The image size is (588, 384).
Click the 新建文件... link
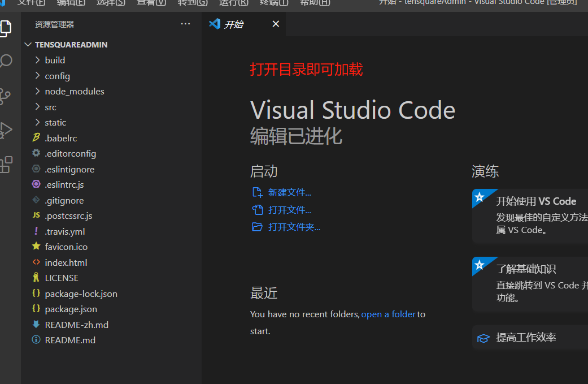pos(290,192)
